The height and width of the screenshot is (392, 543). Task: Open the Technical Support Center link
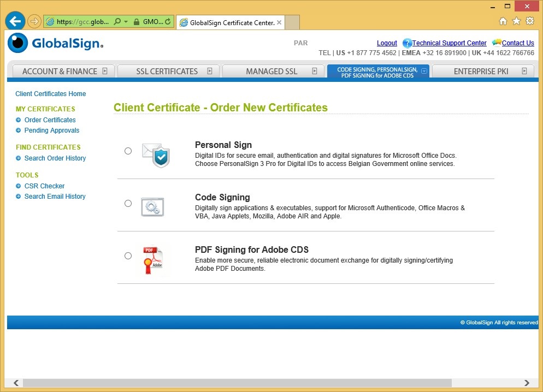pos(449,43)
